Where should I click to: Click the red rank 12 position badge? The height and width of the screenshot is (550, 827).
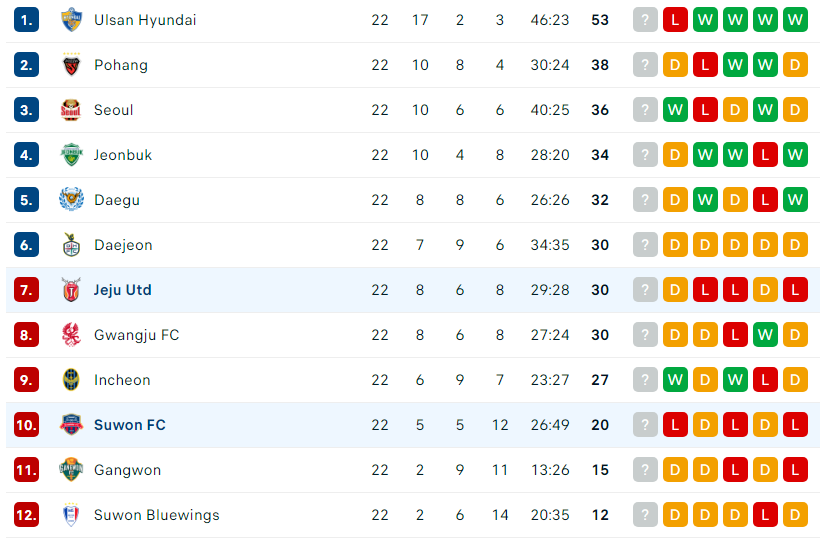[26, 515]
